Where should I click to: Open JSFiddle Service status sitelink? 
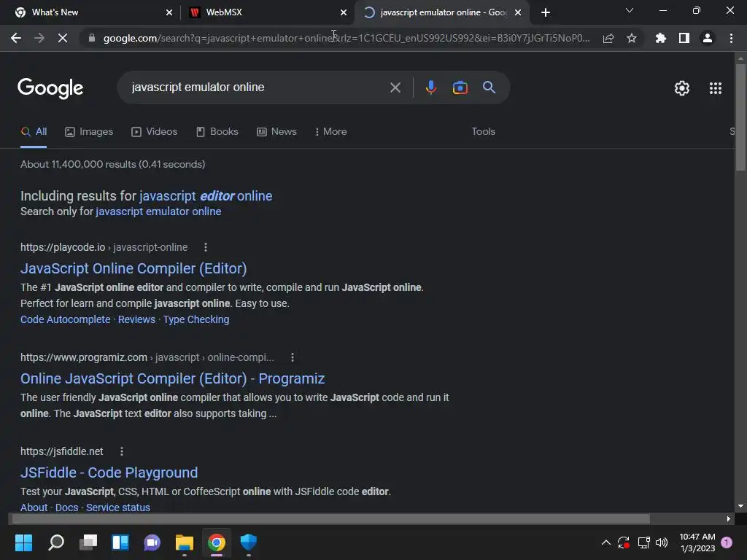tap(118, 507)
